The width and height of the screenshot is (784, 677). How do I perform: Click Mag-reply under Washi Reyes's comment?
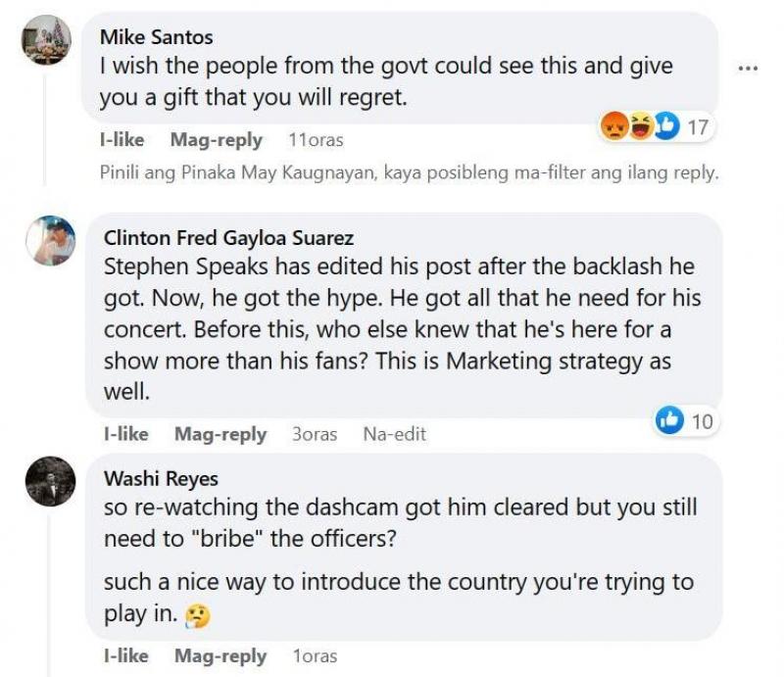[220, 655]
